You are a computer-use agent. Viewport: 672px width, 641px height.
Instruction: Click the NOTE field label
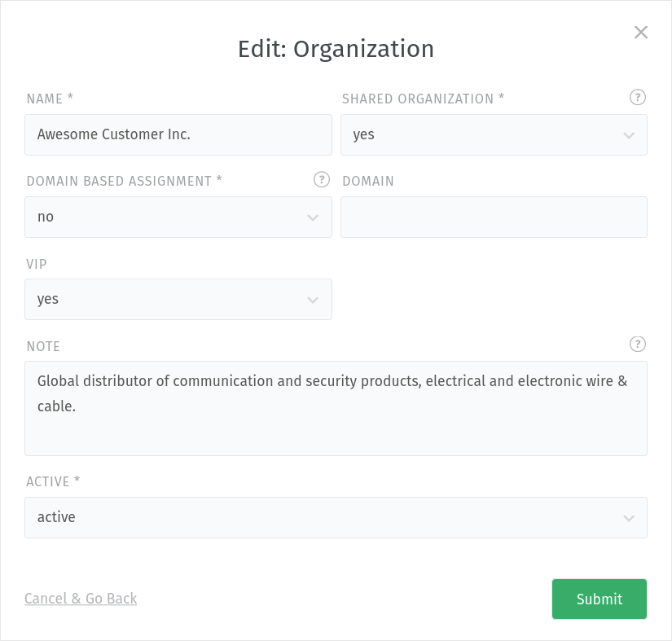(43, 346)
